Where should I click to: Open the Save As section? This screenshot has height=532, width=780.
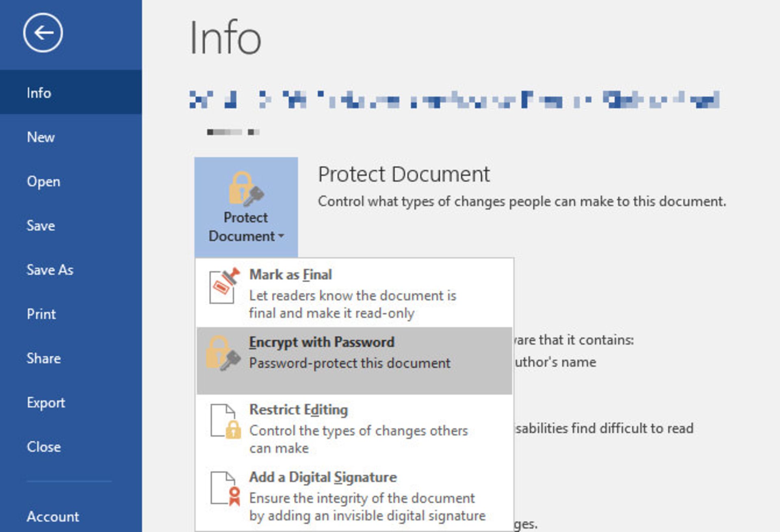point(50,270)
